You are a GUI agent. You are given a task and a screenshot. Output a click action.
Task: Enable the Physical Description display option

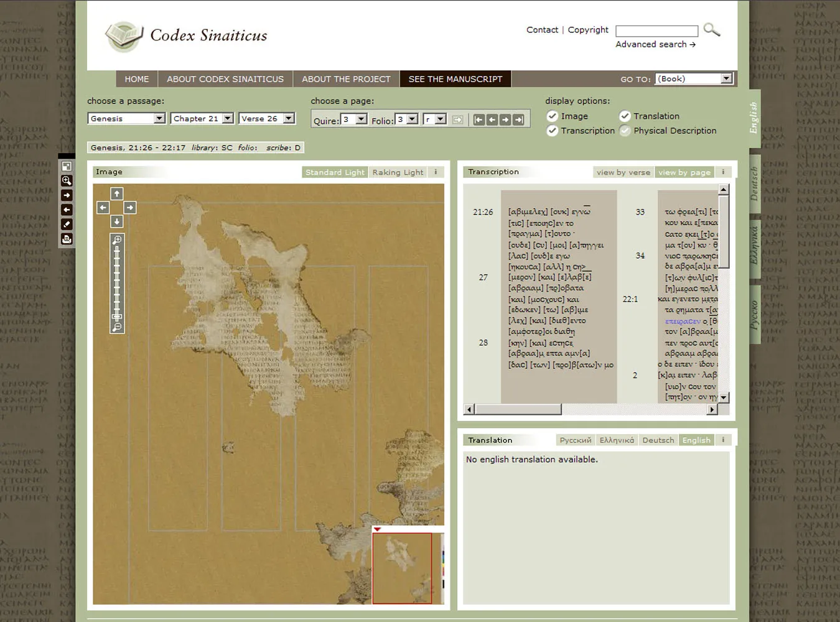[625, 131]
